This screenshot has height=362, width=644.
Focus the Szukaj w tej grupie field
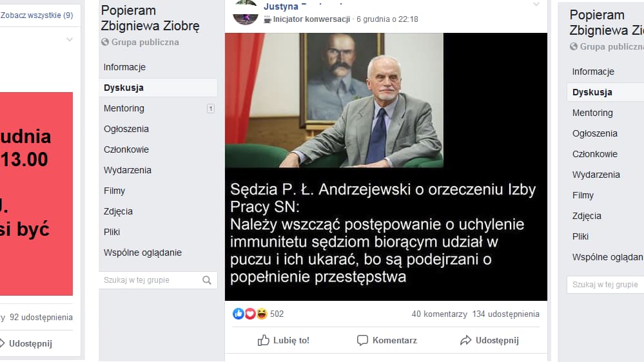150,280
